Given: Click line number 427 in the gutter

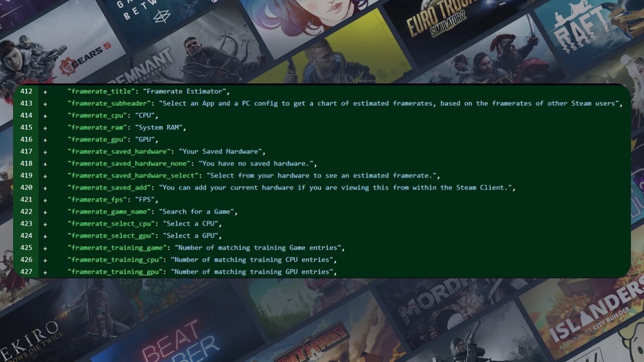Looking at the screenshot, I should point(26,272).
